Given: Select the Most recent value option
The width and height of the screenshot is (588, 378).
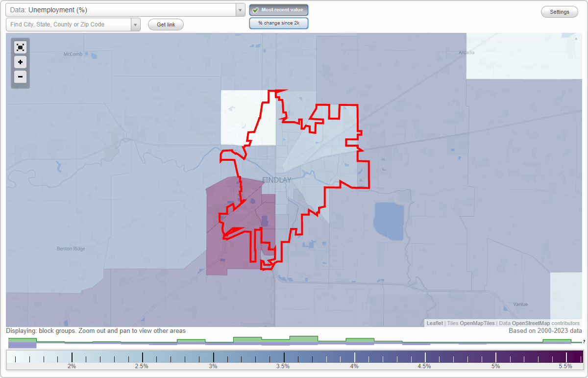Looking at the screenshot, I should (x=279, y=10).
